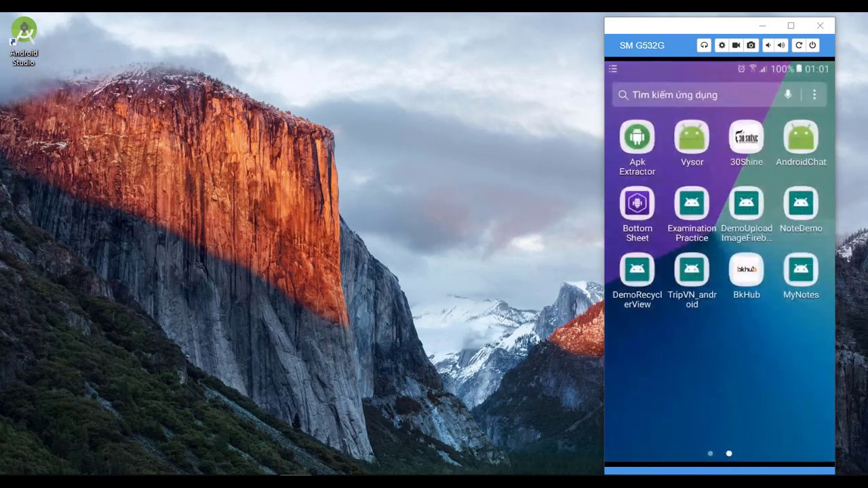Raise device volume with volume up icon
Viewport: 868px width, 488px height.
[x=781, y=45]
